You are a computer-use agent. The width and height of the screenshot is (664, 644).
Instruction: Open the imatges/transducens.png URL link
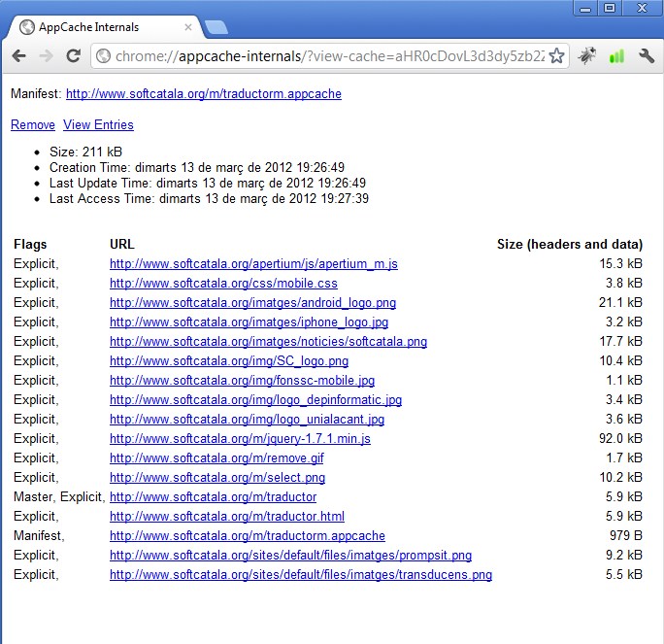[x=301, y=575]
